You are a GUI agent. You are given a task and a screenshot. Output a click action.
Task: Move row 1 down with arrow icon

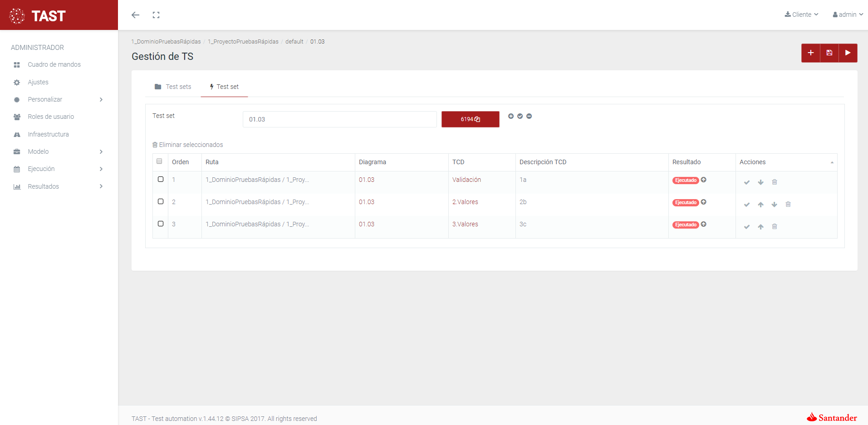[760, 182]
